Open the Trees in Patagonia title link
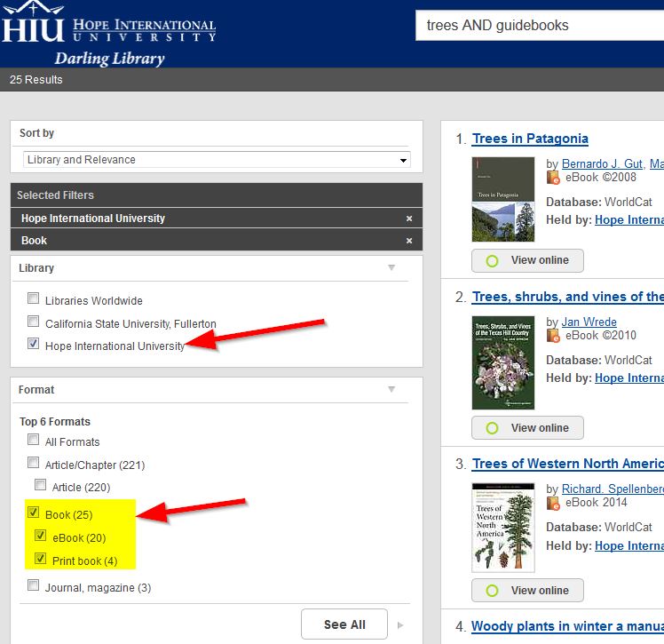664x644 pixels. point(530,139)
